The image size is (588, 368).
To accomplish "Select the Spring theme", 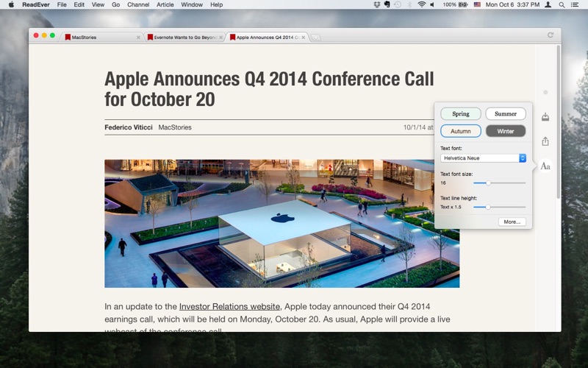I will 461,114.
